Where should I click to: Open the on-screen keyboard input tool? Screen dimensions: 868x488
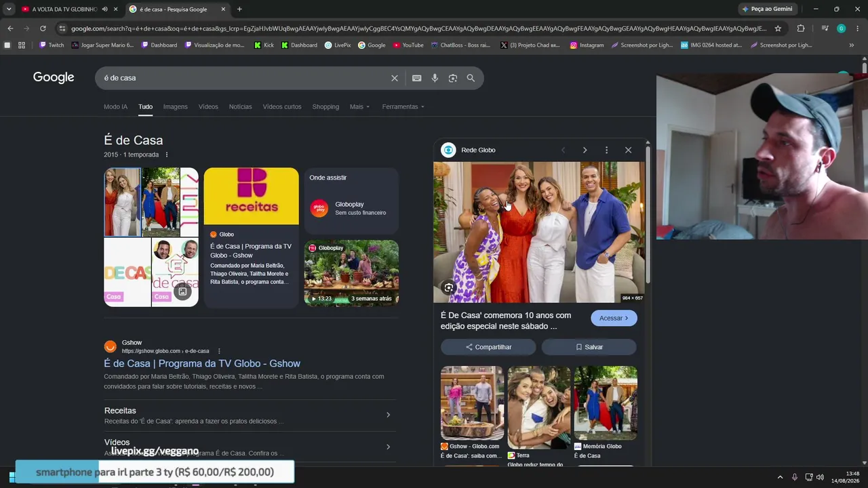(x=417, y=78)
